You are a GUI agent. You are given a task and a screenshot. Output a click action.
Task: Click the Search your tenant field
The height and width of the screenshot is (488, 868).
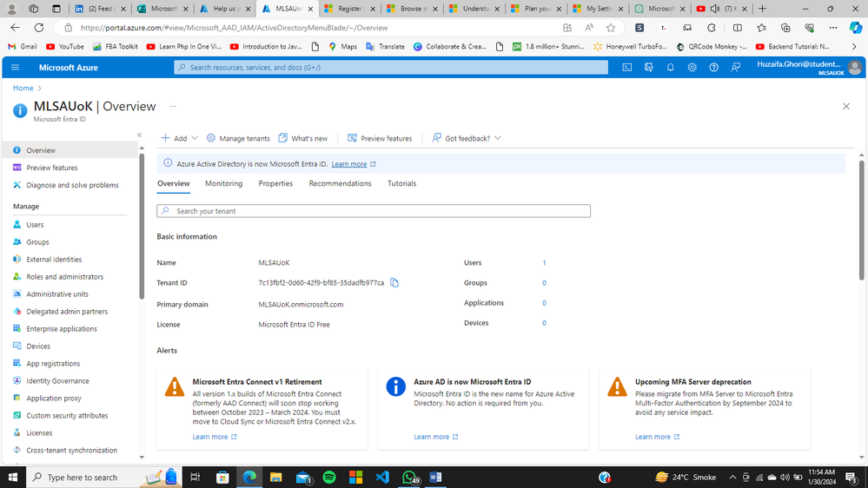[x=374, y=211]
